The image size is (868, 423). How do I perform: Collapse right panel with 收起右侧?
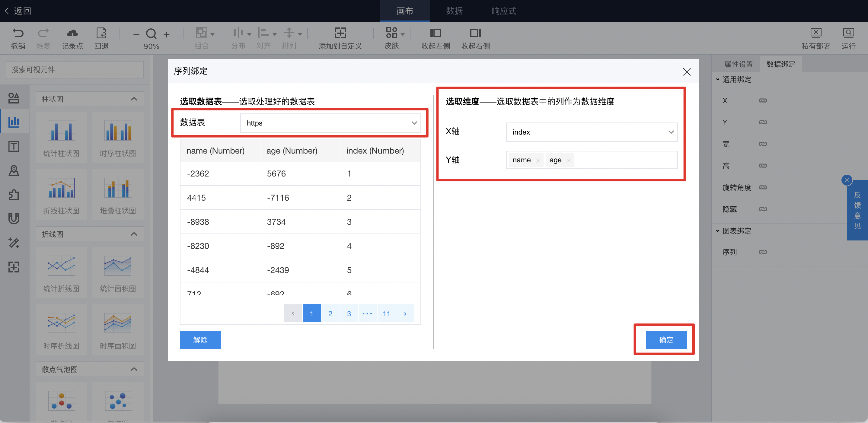click(475, 33)
